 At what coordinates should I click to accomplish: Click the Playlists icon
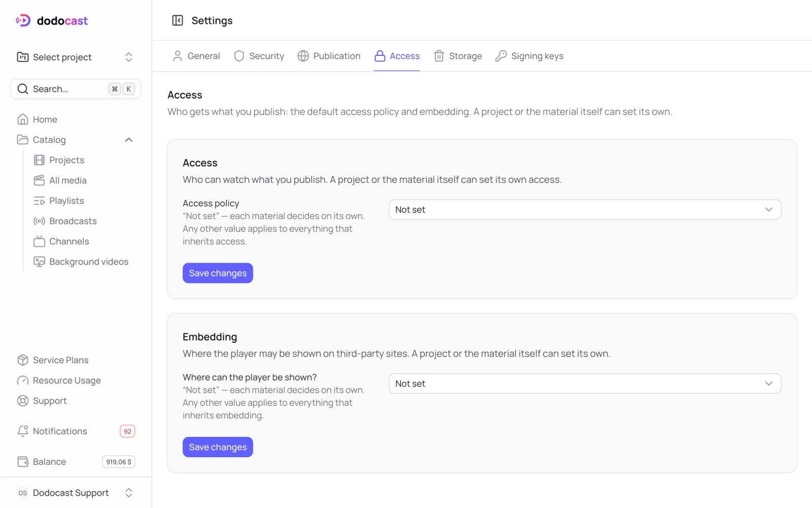coord(39,201)
